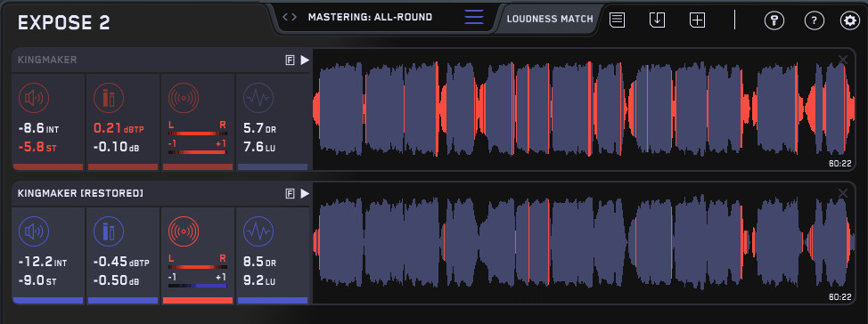Click the Kingmaker [Restored] loudness speaker icon
The height and width of the screenshot is (324, 868).
pos(34,231)
